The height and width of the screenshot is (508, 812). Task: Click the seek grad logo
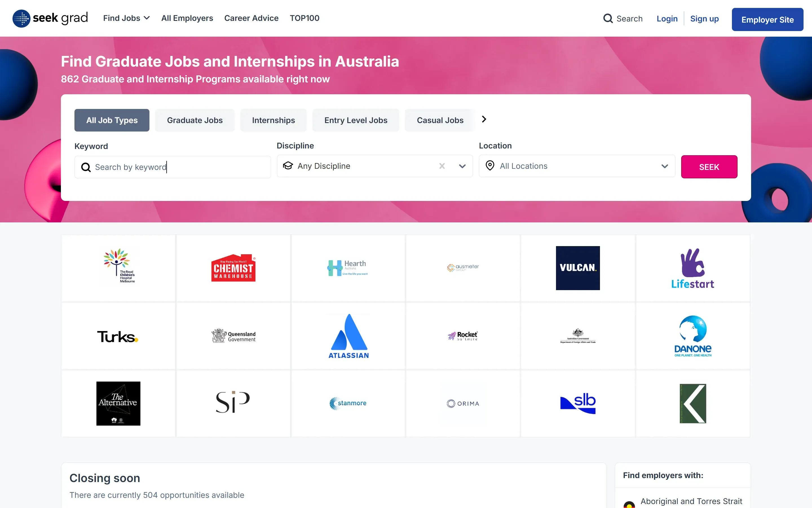[50, 18]
